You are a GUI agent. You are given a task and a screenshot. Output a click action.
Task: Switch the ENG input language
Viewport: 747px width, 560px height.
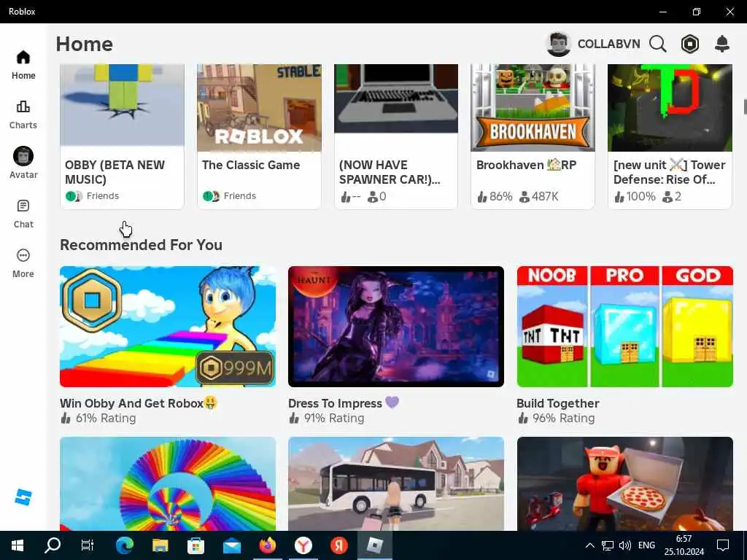point(646,545)
